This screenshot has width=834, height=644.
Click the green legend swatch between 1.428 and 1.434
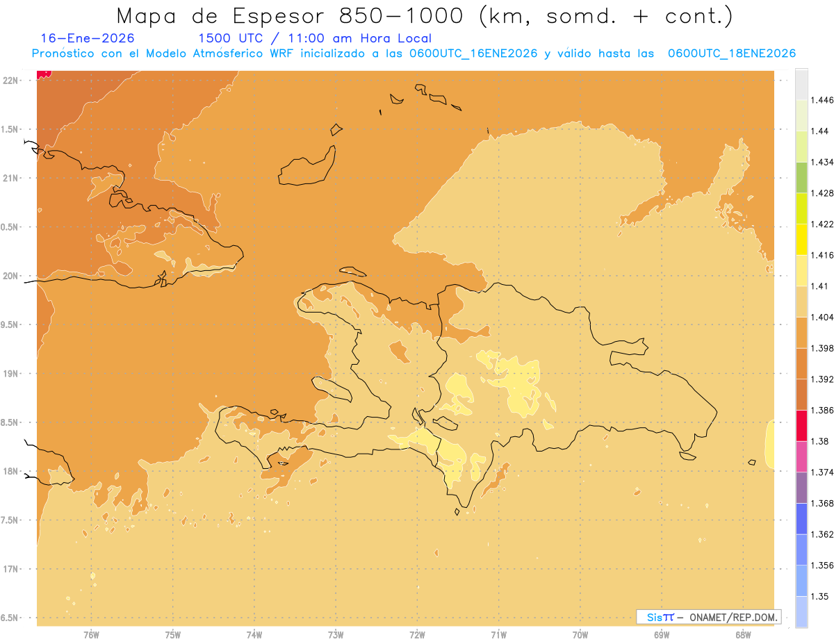801,177
